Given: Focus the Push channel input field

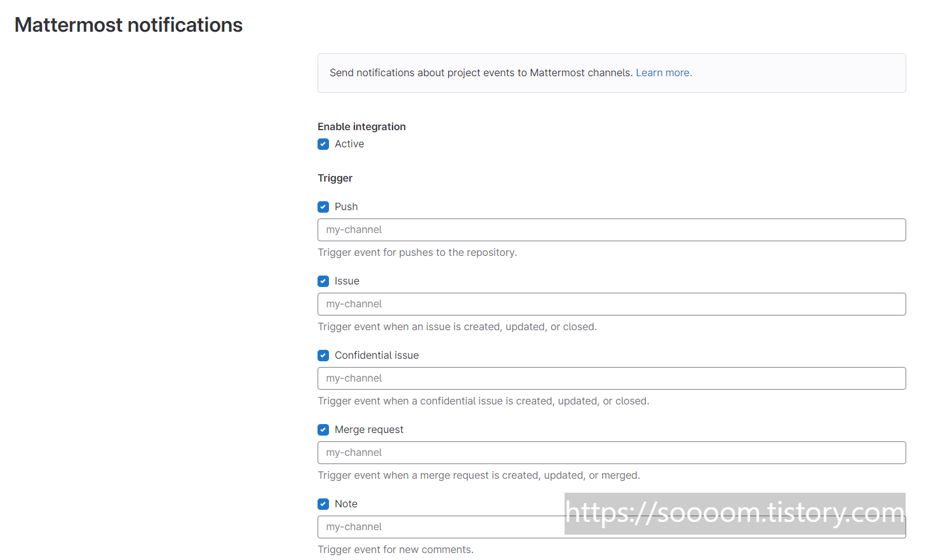Looking at the screenshot, I should pos(612,230).
